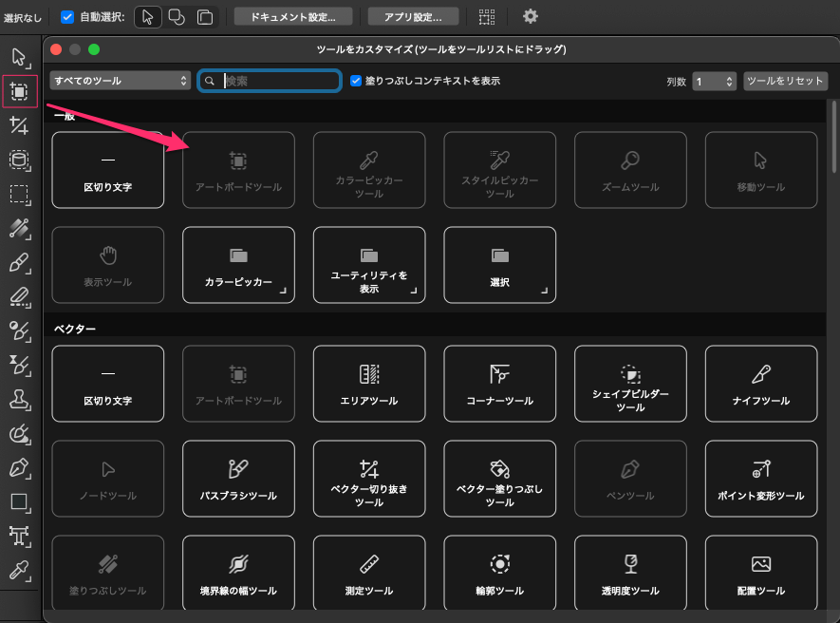The image size is (840, 623).
Task: Click the 測定ツール (Measure tool) tile
Action: coord(369,573)
